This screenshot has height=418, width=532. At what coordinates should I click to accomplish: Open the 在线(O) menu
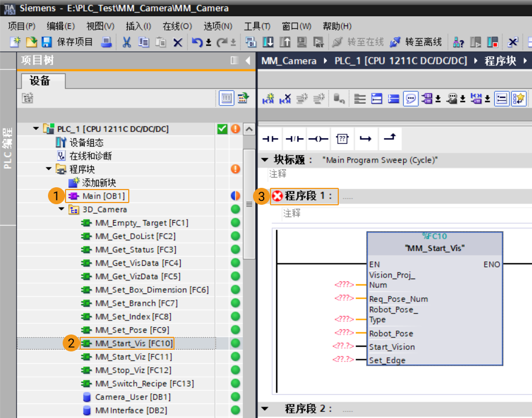point(177,26)
